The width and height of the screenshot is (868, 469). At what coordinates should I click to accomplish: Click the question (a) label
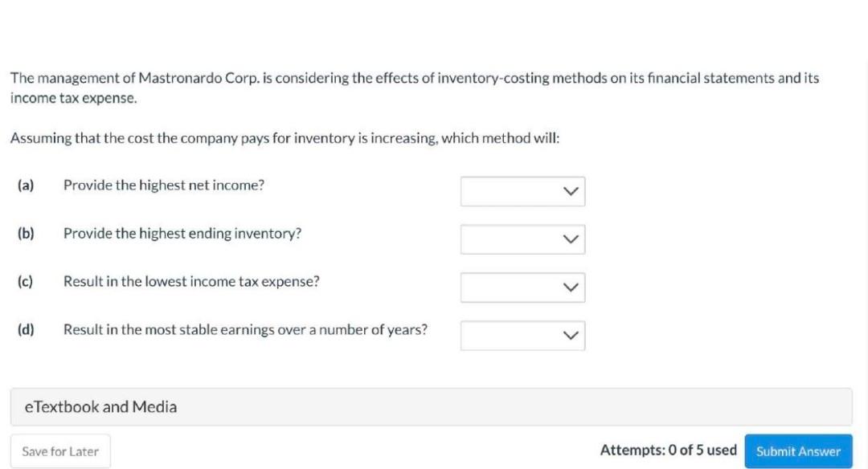pos(26,185)
